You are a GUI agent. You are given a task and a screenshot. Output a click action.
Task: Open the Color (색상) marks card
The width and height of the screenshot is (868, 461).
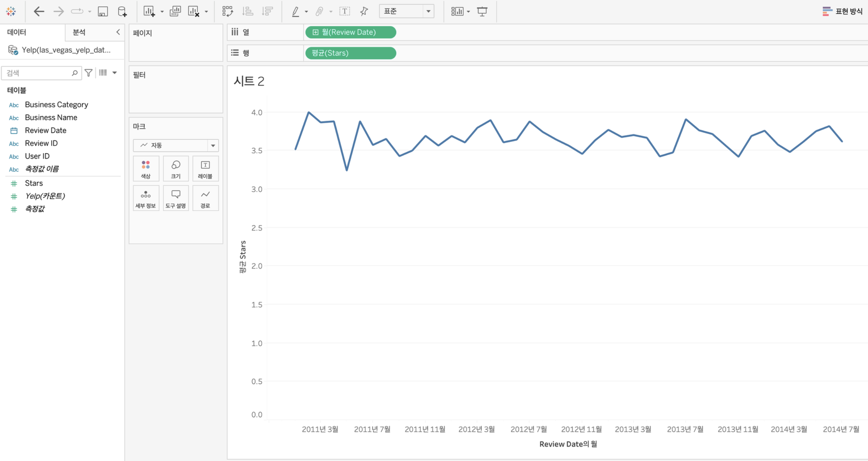146,169
